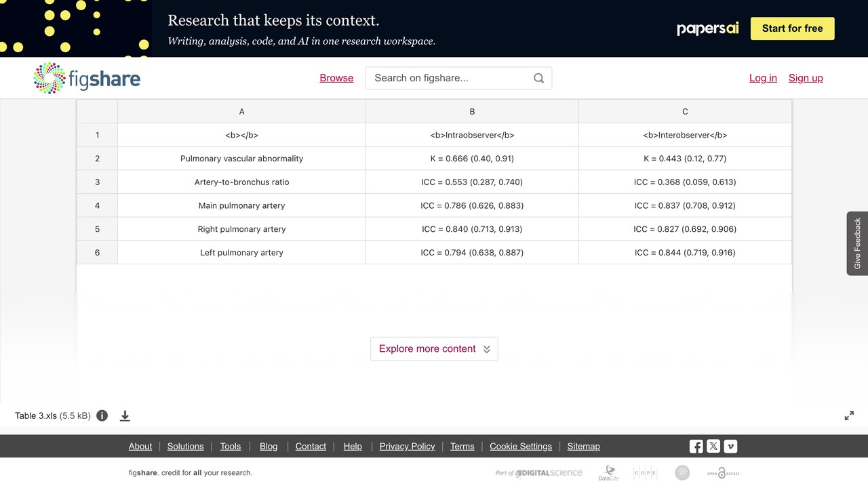Open Sitemap footer link
This screenshot has height=488, width=868.
[x=584, y=446]
